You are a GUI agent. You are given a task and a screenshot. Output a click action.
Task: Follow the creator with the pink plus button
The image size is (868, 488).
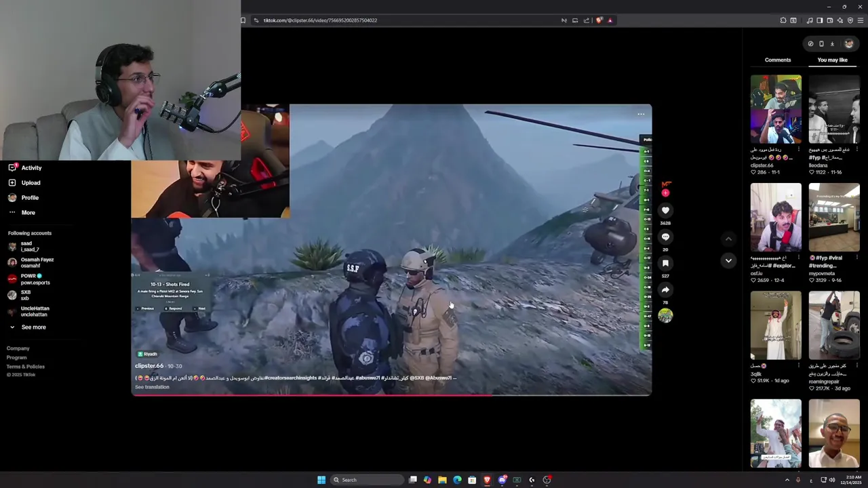665,193
